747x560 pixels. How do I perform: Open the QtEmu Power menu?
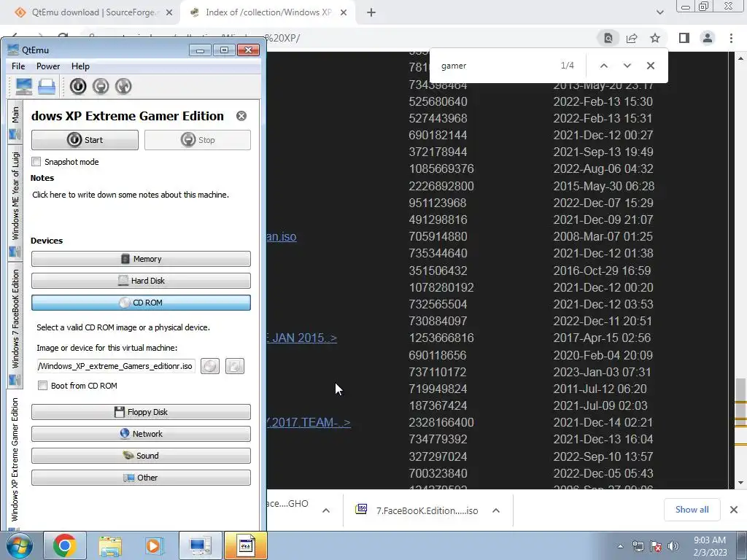[x=48, y=66]
